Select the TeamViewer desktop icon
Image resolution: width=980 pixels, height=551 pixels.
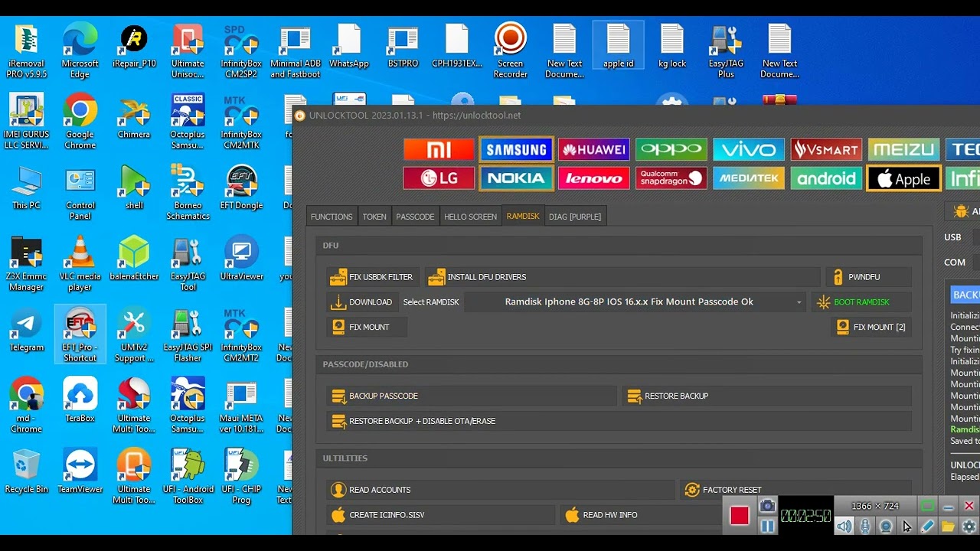(x=80, y=471)
